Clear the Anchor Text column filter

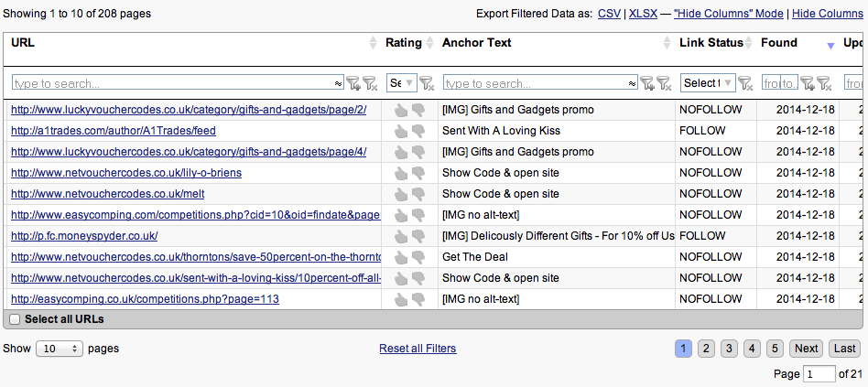click(x=664, y=83)
